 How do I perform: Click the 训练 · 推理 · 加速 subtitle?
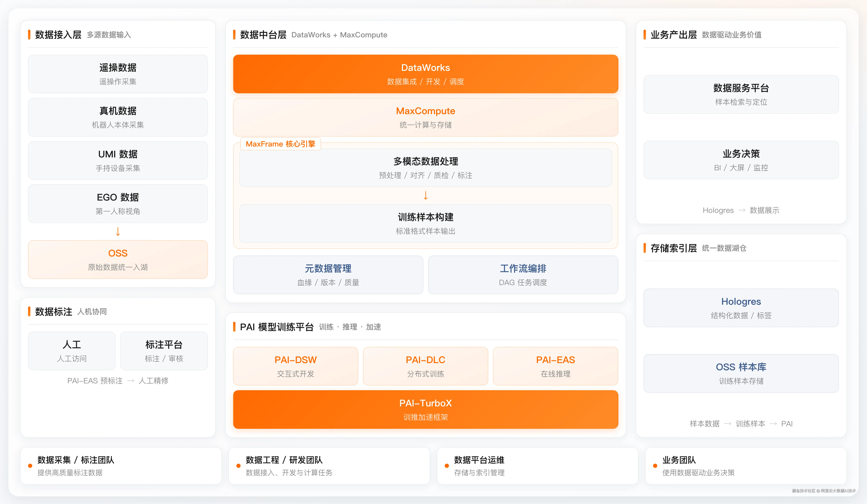[x=350, y=327]
